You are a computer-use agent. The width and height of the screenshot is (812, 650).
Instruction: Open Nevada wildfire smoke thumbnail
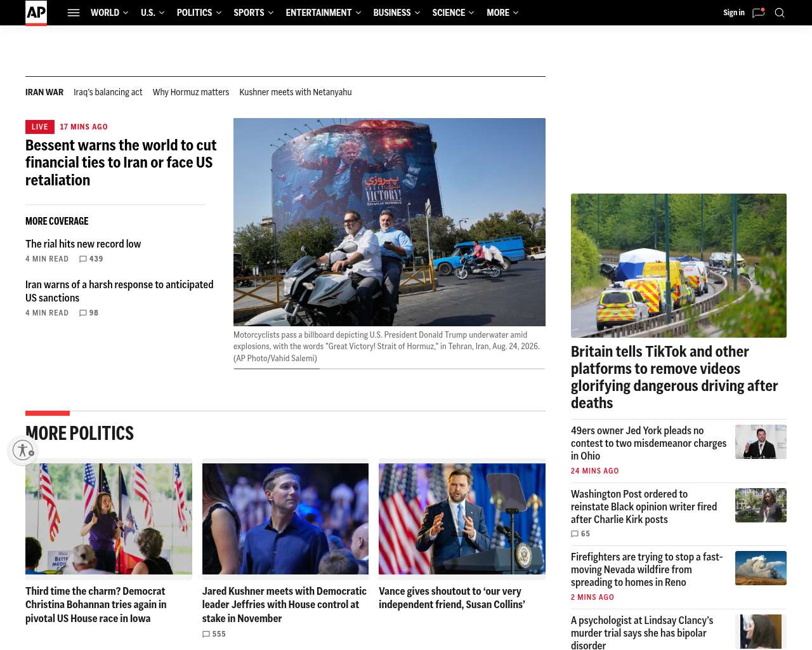point(761,568)
